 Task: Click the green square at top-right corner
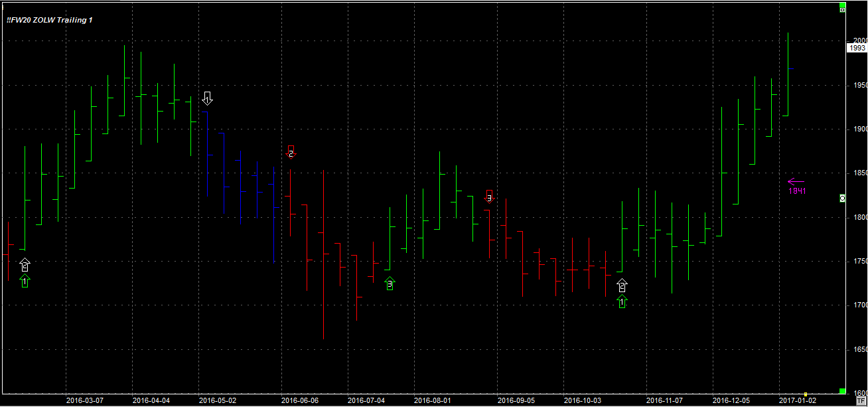[842, 4]
